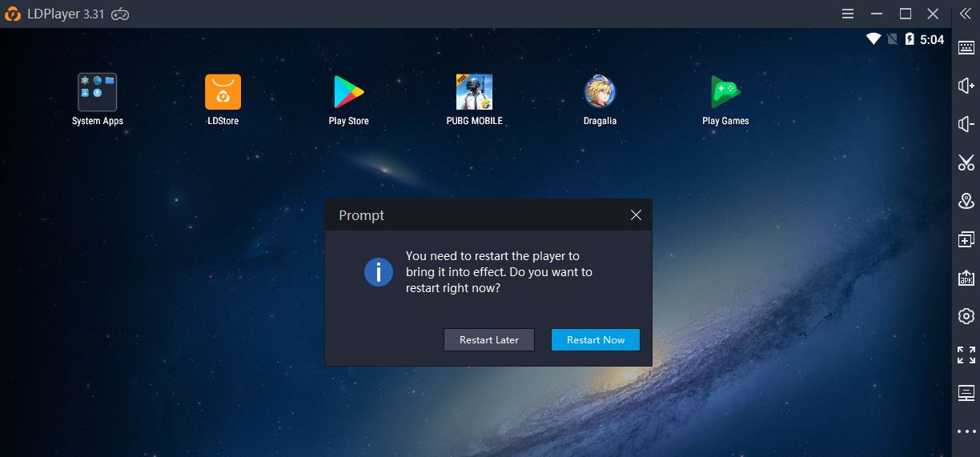Click the 5:04 clock in status bar
This screenshot has width=980, height=457.
coord(932,39)
